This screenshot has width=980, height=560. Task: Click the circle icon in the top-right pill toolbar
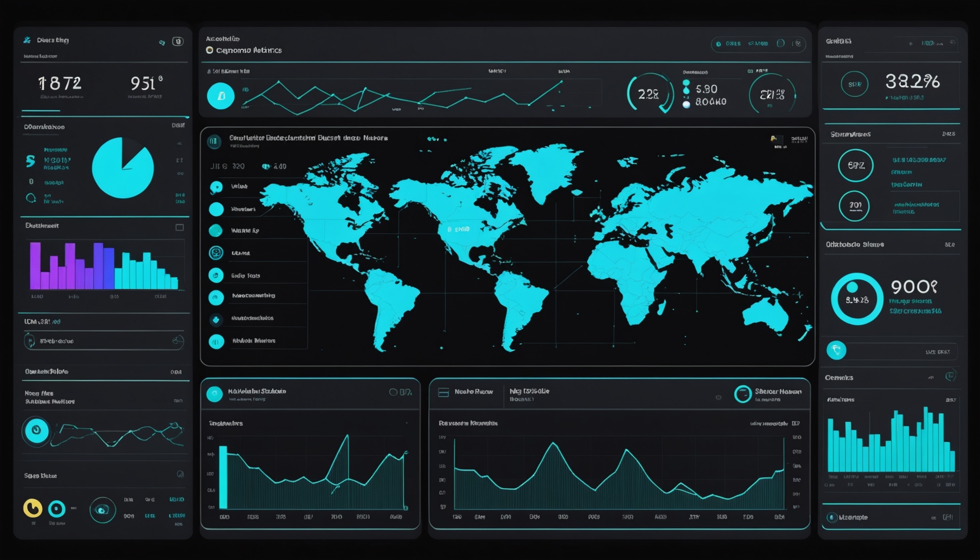(781, 43)
